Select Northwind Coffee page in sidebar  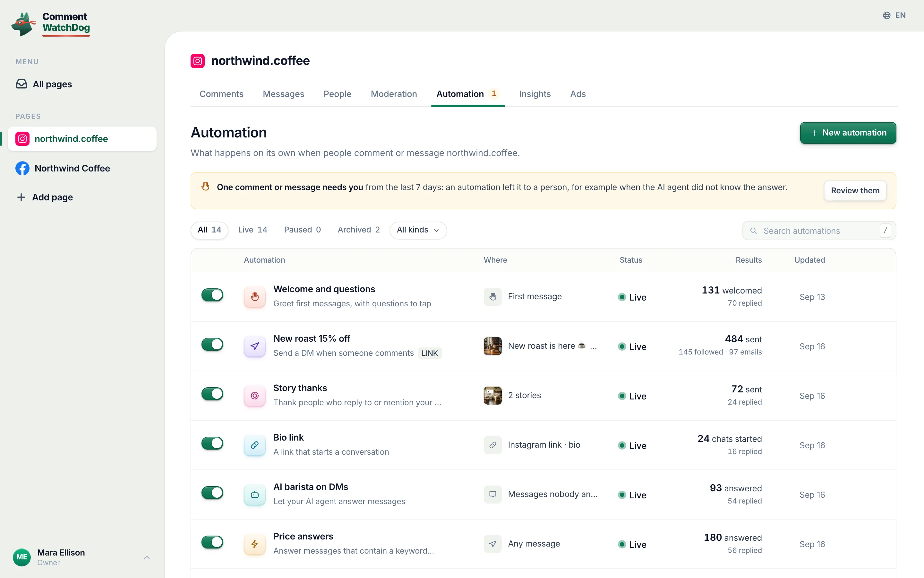click(x=82, y=168)
